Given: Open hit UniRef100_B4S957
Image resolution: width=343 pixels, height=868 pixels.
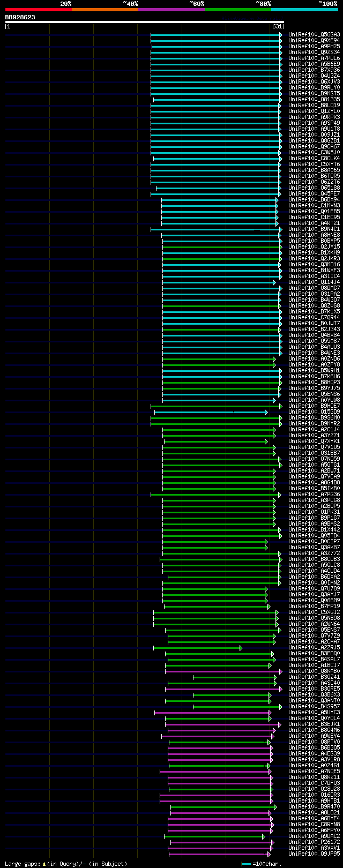Looking at the screenshot, I should tap(314, 706).
